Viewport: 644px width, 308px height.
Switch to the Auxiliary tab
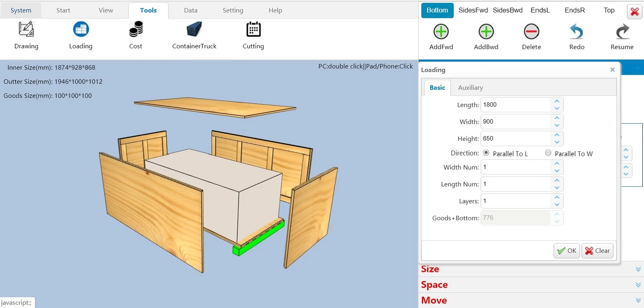(471, 87)
